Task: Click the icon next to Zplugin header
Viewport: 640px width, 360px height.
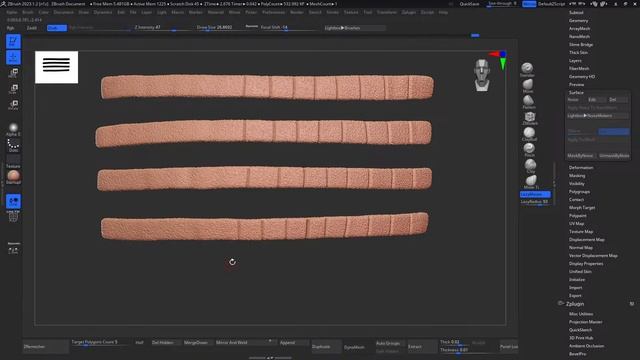Action: (x=560, y=303)
